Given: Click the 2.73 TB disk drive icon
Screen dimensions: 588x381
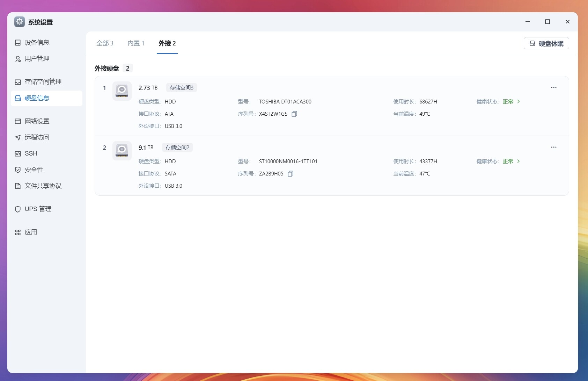Looking at the screenshot, I should point(122,91).
